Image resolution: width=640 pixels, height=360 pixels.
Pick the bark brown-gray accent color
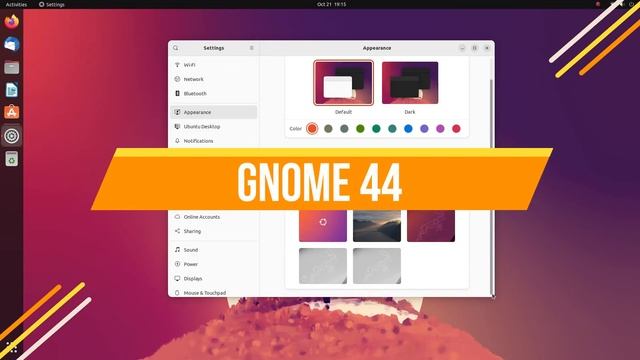328,129
